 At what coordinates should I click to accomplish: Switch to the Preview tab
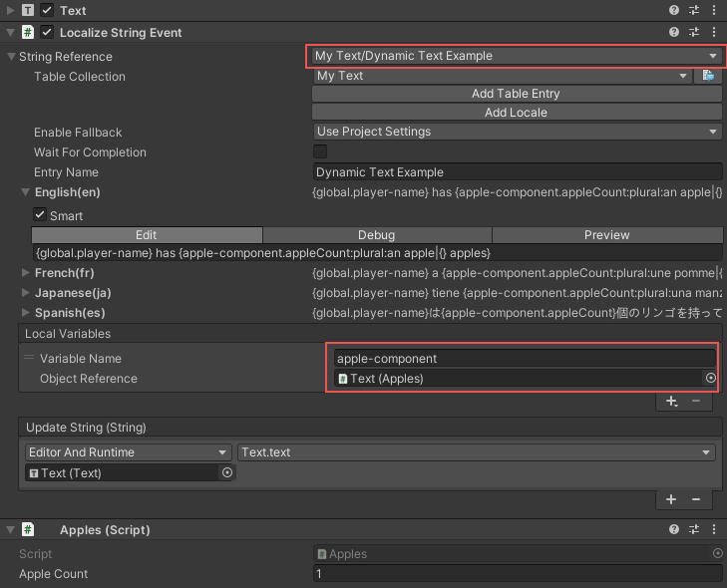606,235
